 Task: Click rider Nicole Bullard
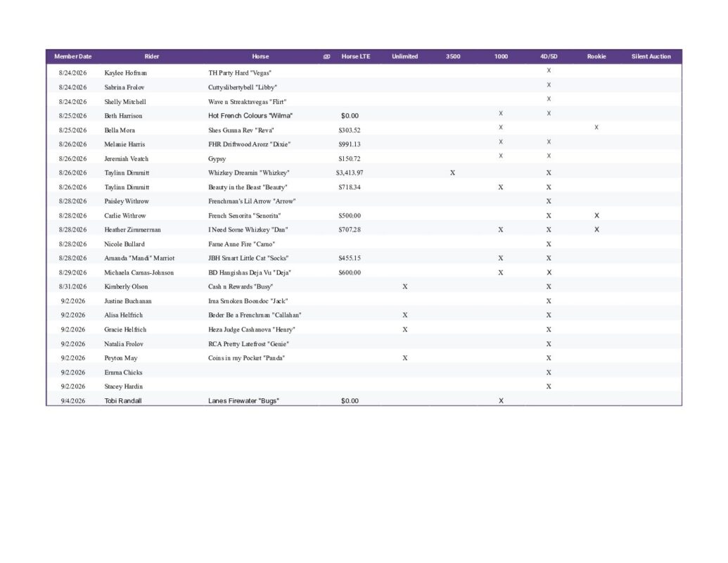pos(124,244)
